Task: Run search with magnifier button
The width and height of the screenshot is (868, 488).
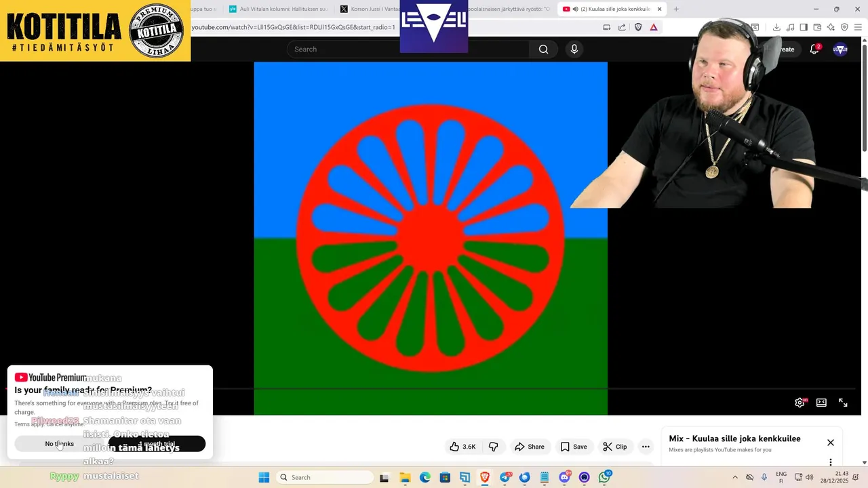Action: click(x=543, y=49)
